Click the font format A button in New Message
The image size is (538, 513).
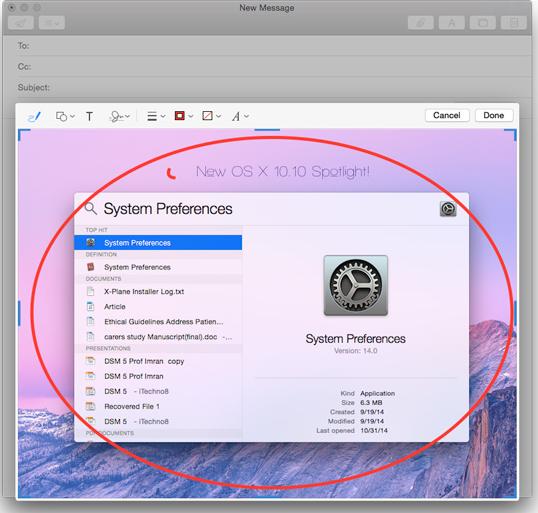click(452, 23)
